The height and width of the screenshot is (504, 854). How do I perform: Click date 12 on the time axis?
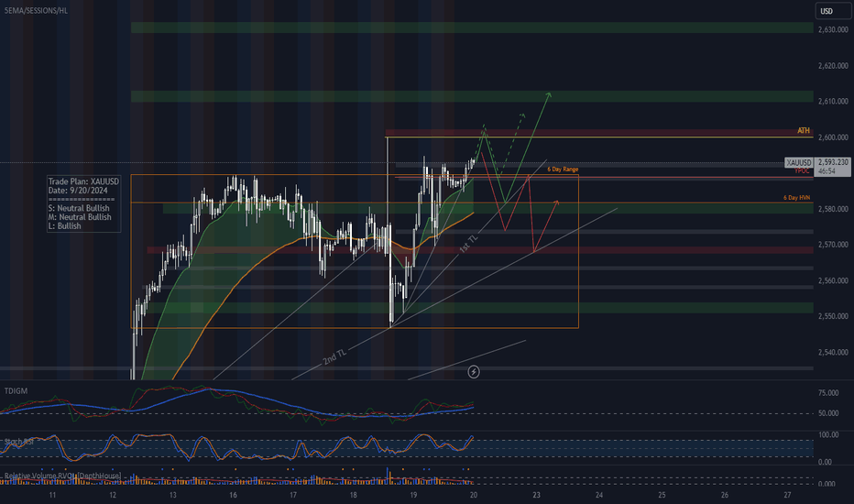[112, 495]
